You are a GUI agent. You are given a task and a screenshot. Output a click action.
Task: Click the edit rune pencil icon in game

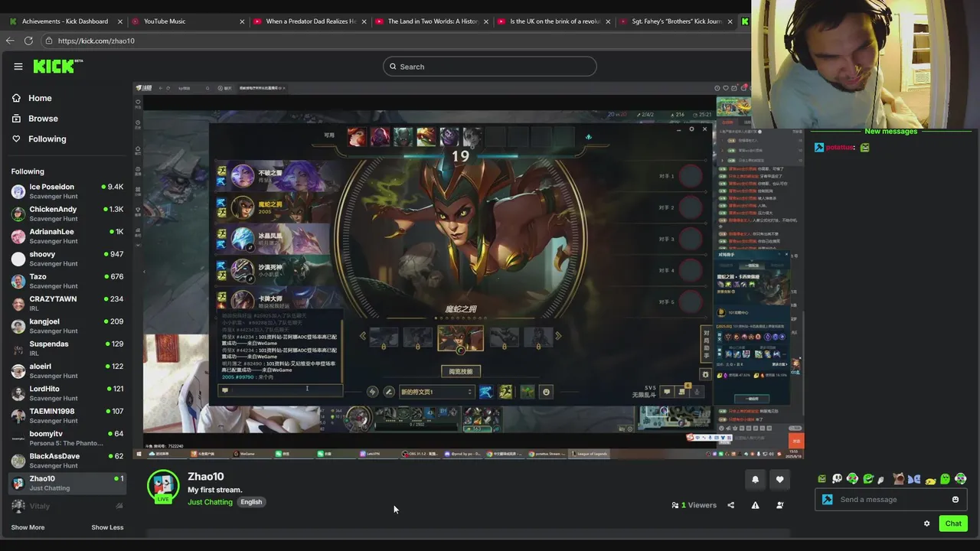click(389, 392)
